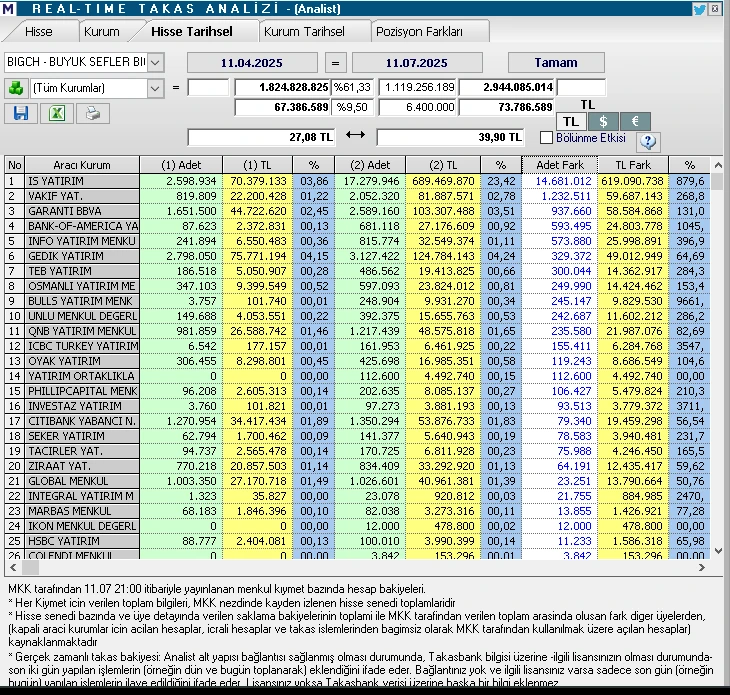Click the vertical scrollbar up arrow

[x=717, y=165]
